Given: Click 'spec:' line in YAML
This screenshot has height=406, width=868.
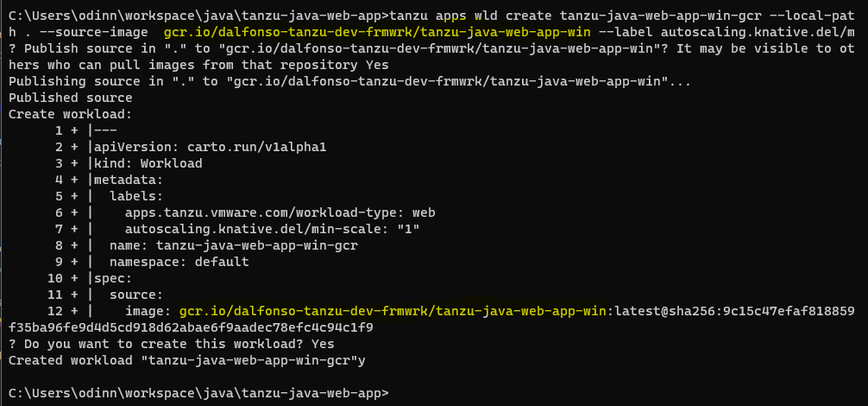Looking at the screenshot, I should click(114, 278).
